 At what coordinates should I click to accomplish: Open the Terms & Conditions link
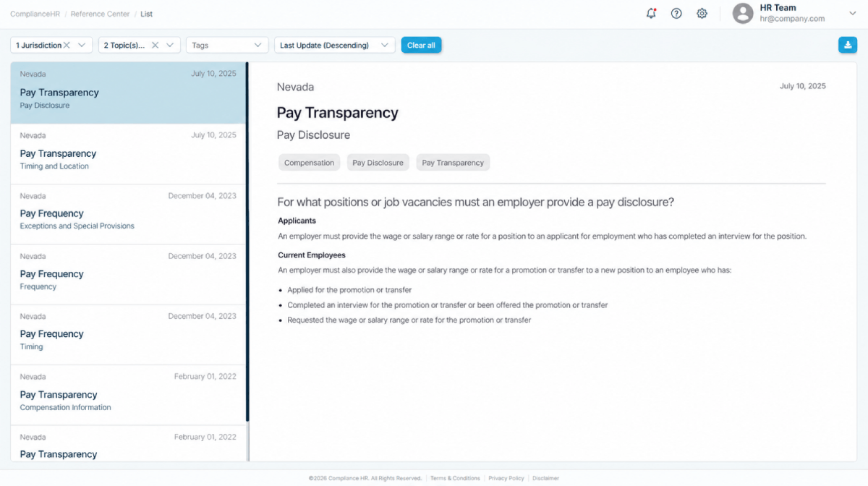[455, 478]
